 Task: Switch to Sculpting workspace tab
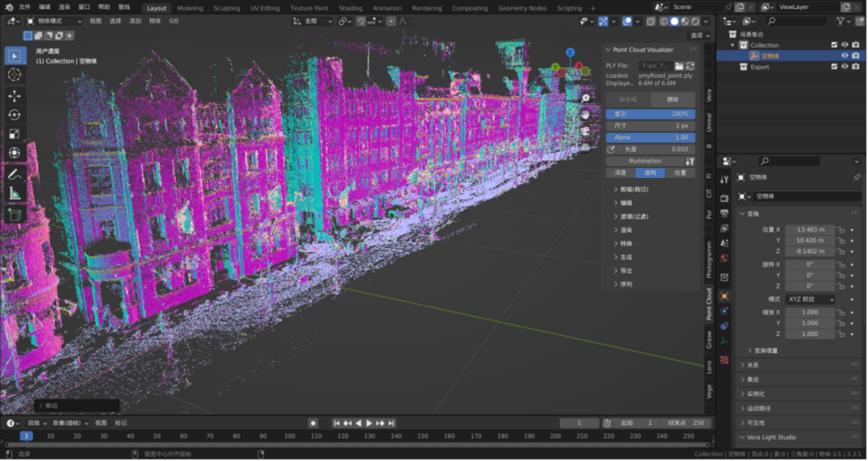(227, 8)
